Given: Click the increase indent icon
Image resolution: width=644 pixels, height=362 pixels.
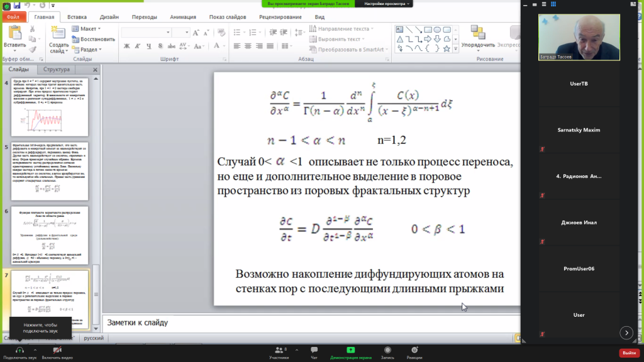Looking at the screenshot, I should 284,33.
